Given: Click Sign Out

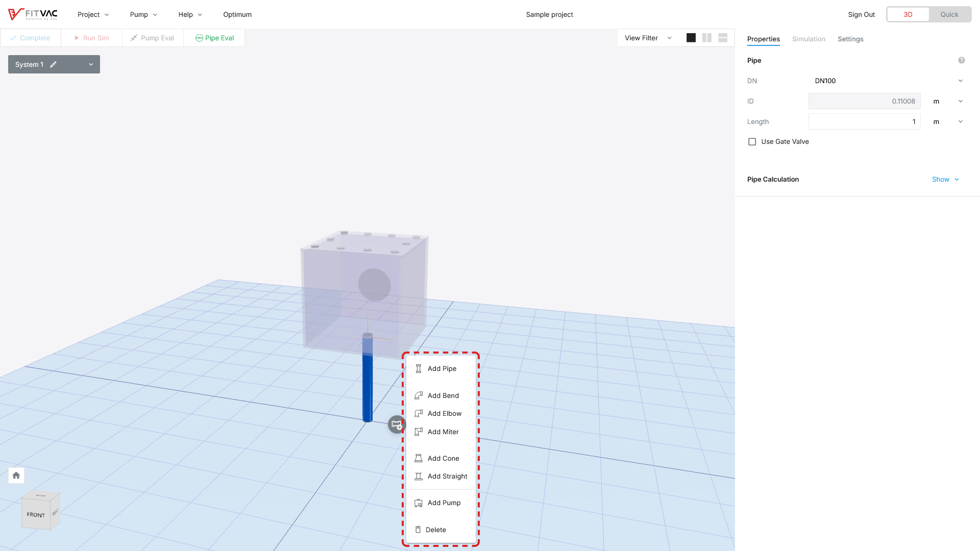Looking at the screenshot, I should coord(861,14).
